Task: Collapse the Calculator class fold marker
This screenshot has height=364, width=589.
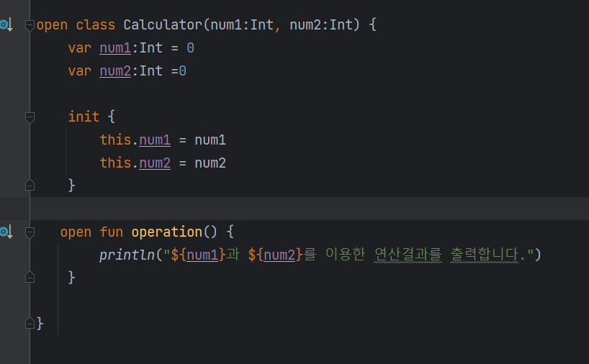Action: (x=30, y=25)
